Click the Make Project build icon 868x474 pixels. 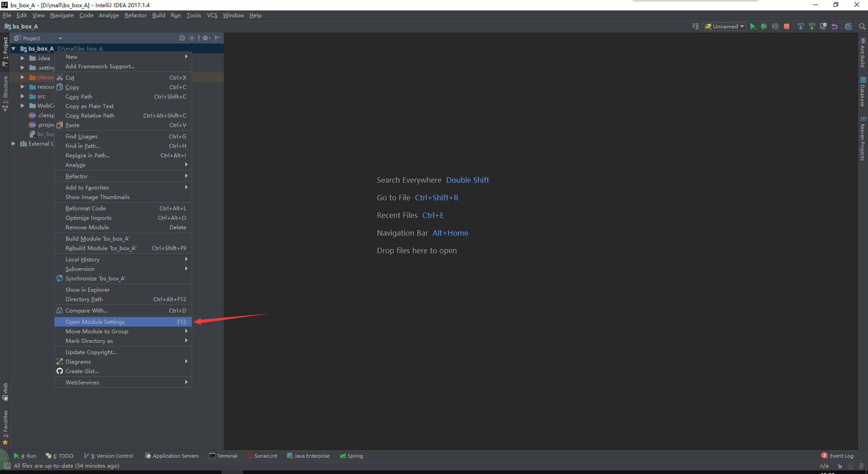point(695,26)
